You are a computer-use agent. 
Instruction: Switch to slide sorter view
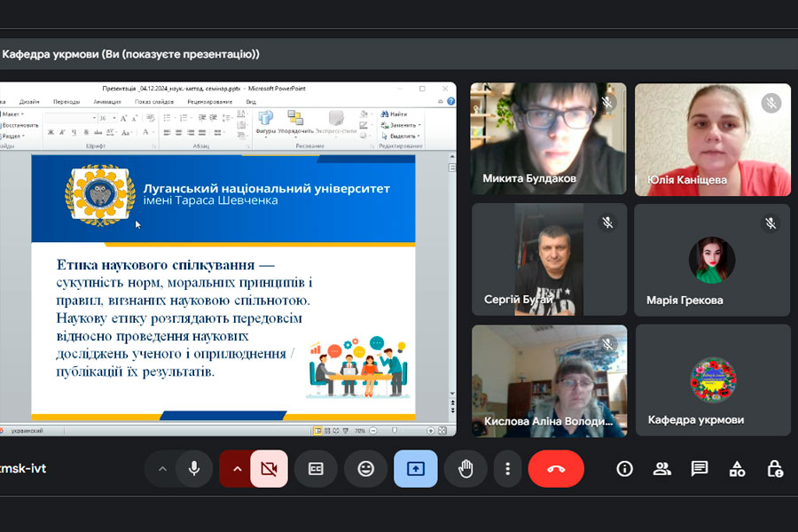pos(327,431)
